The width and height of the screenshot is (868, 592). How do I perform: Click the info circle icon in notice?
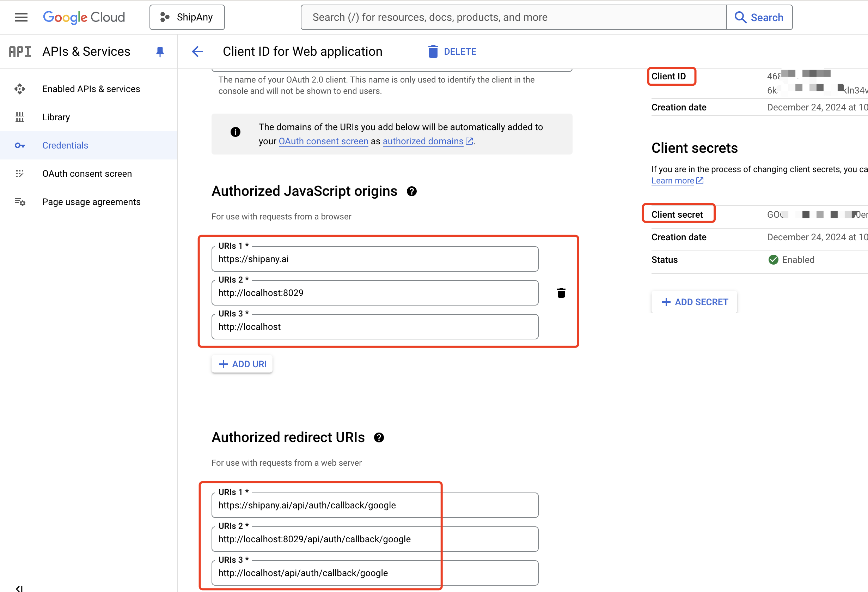tap(235, 132)
